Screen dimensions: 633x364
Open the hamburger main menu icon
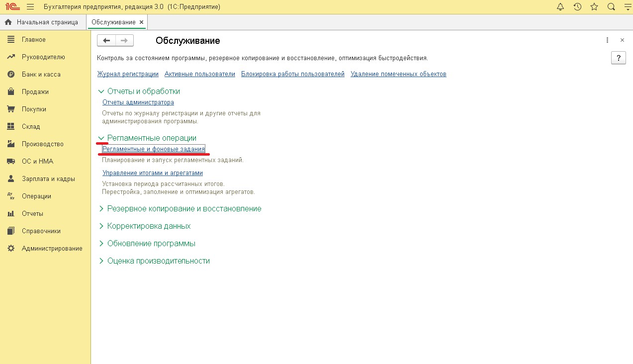coord(30,7)
